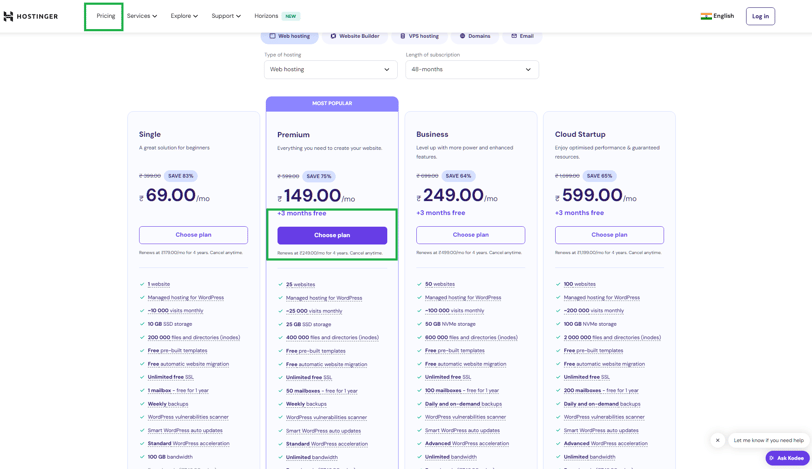The image size is (812, 469).
Task: Click the Hostinger logo
Action: coord(31,16)
